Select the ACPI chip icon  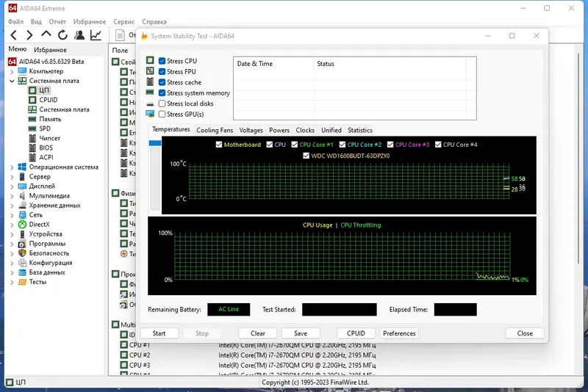coord(32,157)
